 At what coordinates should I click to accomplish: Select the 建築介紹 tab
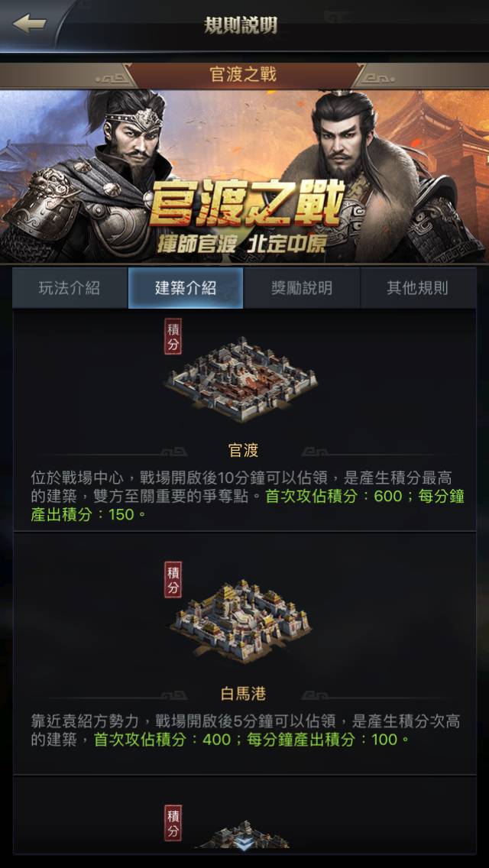(x=186, y=288)
